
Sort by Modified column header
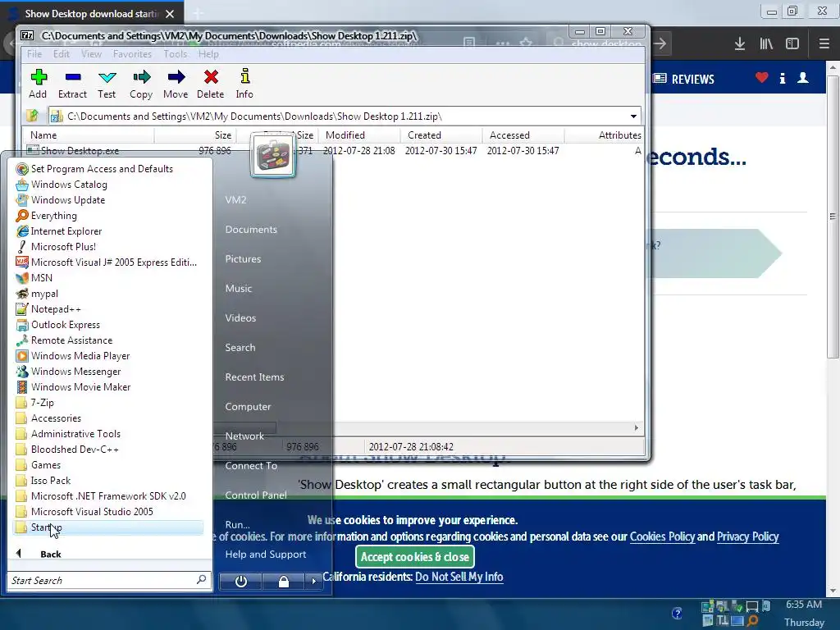click(x=359, y=135)
